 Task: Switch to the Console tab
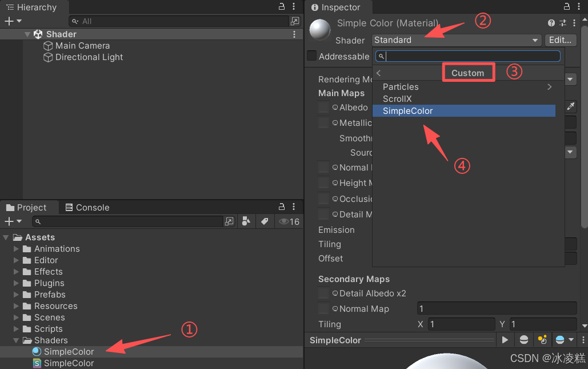click(87, 208)
